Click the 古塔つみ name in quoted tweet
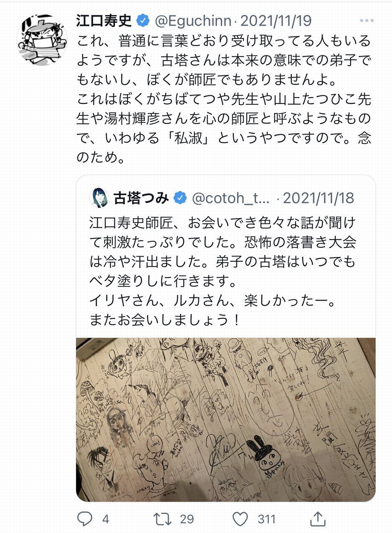392x533 pixels. point(141,198)
